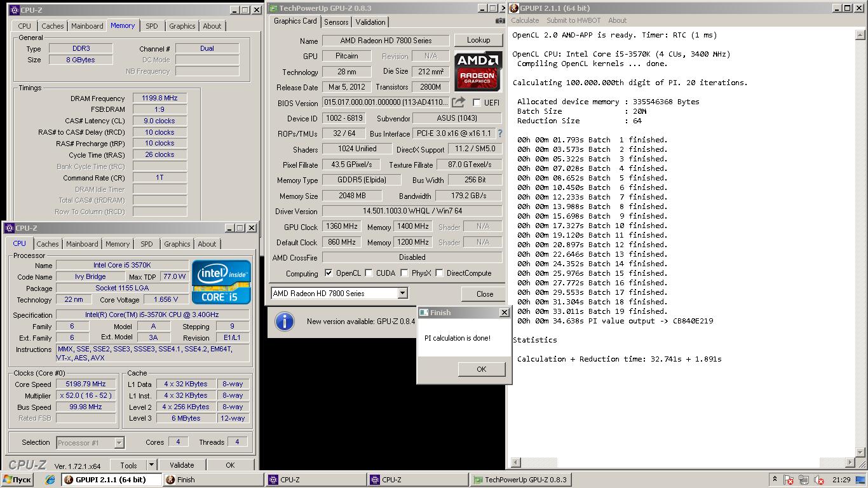Click the Driver Version field in GPU-Z
Image resolution: width=868 pixels, height=488 pixels.
(x=412, y=211)
